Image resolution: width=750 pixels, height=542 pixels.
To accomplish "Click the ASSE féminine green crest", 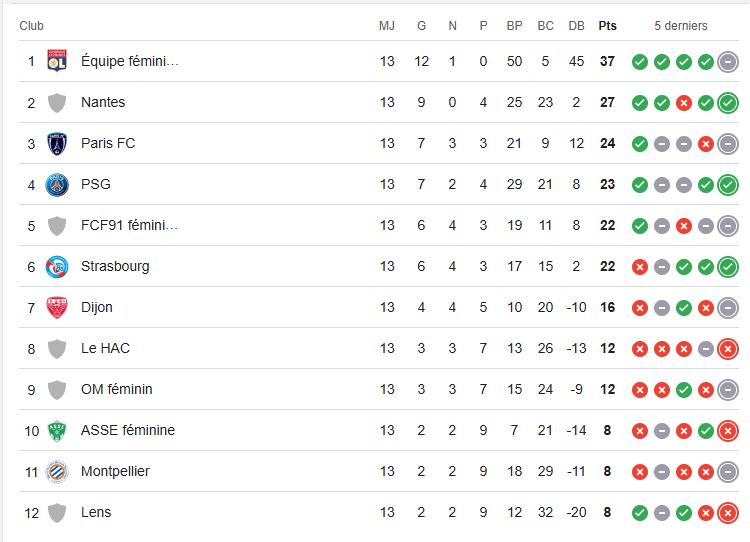I will tap(57, 431).
